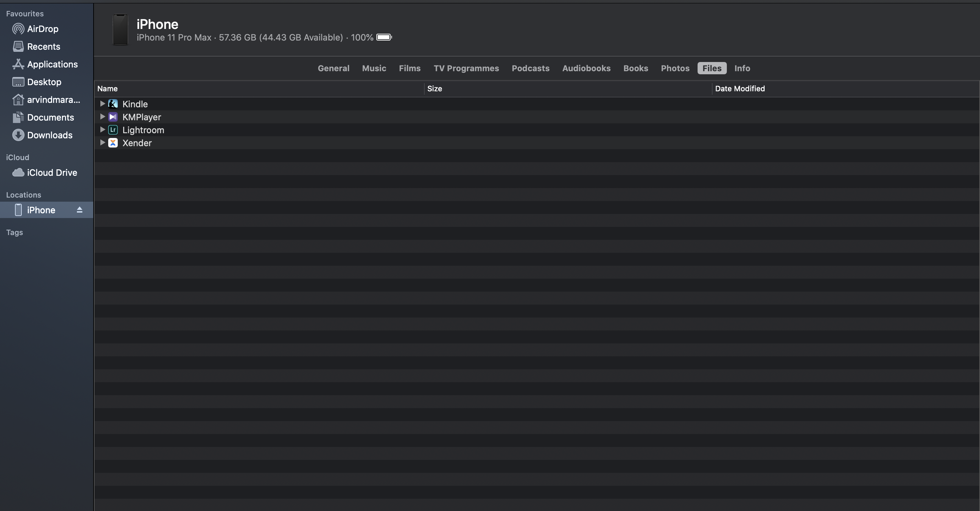Expand the Xender file list
The height and width of the screenshot is (511, 980).
click(102, 142)
